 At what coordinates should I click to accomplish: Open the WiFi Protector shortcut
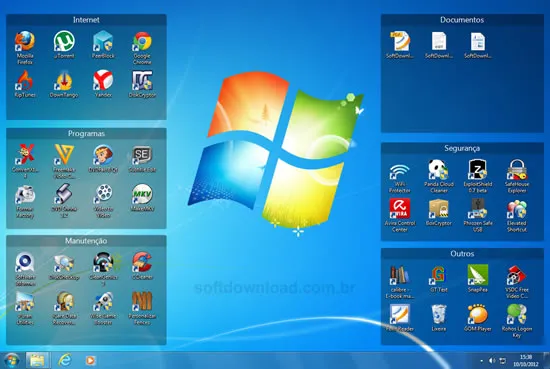[x=400, y=170]
